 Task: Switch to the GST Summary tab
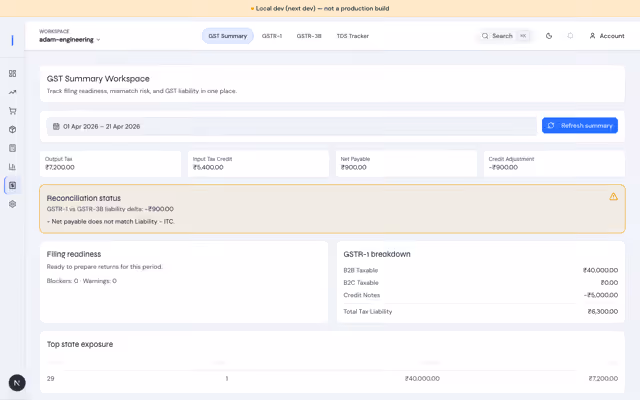pos(228,36)
